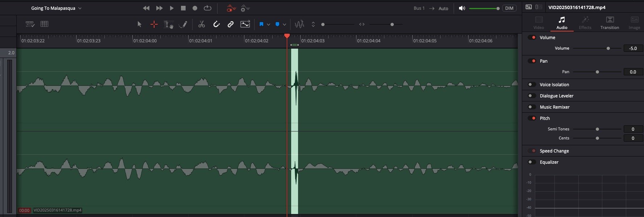The width and height of the screenshot is (644, 217).
Task: Enable the Voice Isolation toggle
Action: (532, 84)
